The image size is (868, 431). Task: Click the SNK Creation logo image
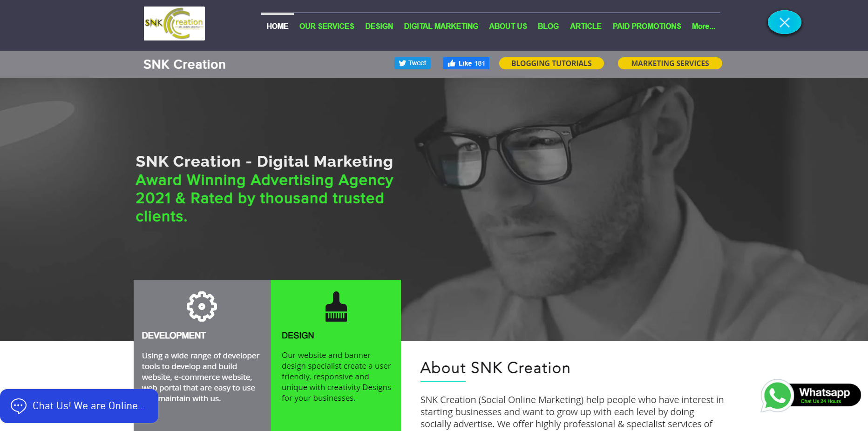point(174,23)
